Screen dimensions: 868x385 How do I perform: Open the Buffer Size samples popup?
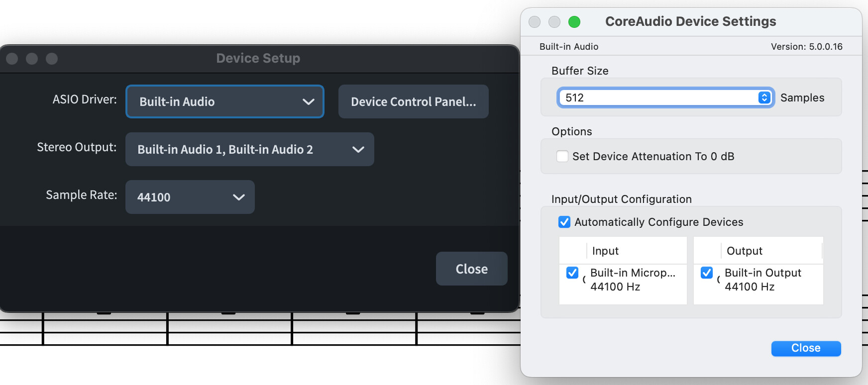665,97
